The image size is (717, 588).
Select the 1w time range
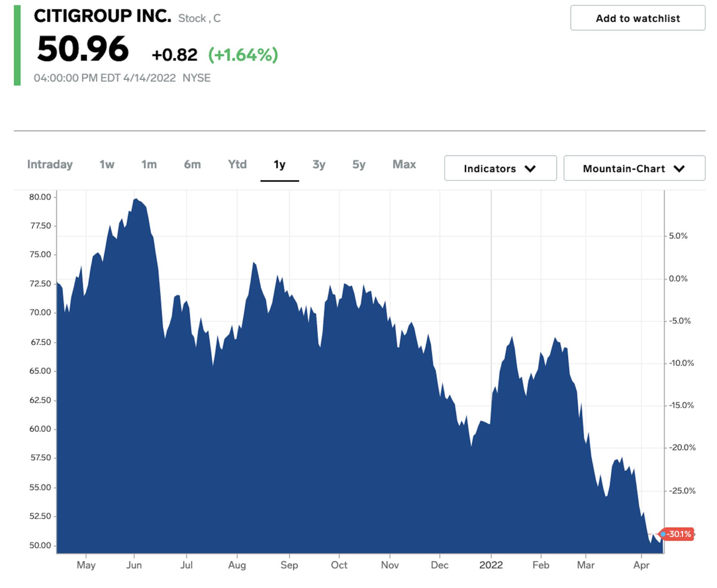coord(107,164)
